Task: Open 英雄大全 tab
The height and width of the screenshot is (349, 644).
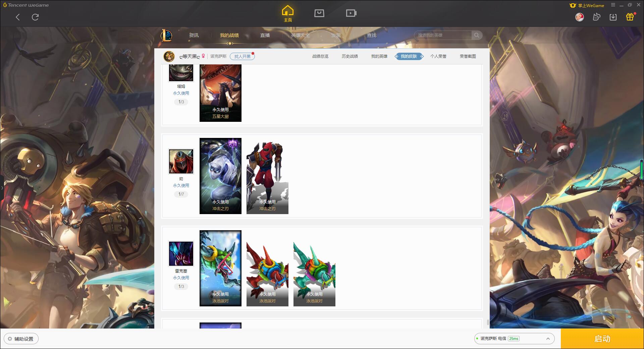Action: [x=301, y=35]
